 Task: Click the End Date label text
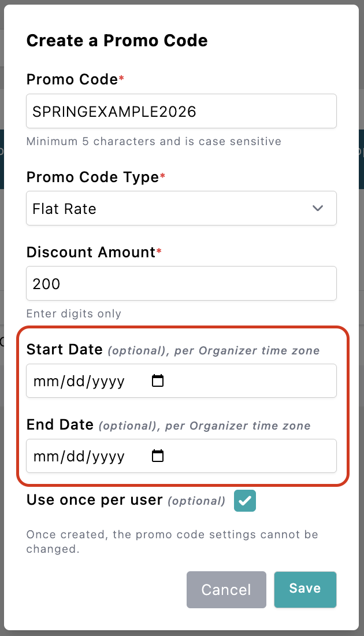pos(60,425)
